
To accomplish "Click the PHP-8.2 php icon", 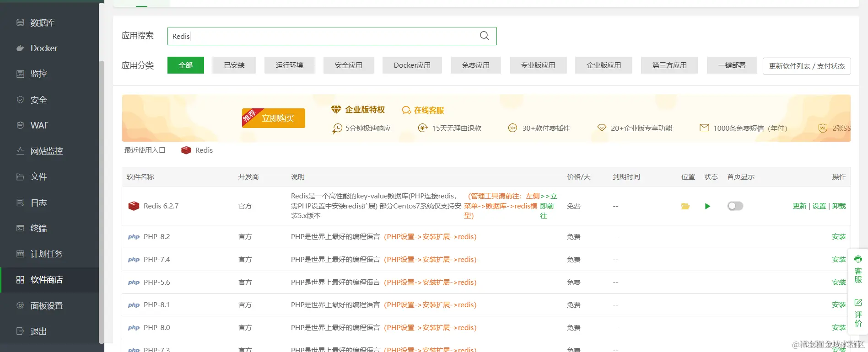I will tap(134, 237).
